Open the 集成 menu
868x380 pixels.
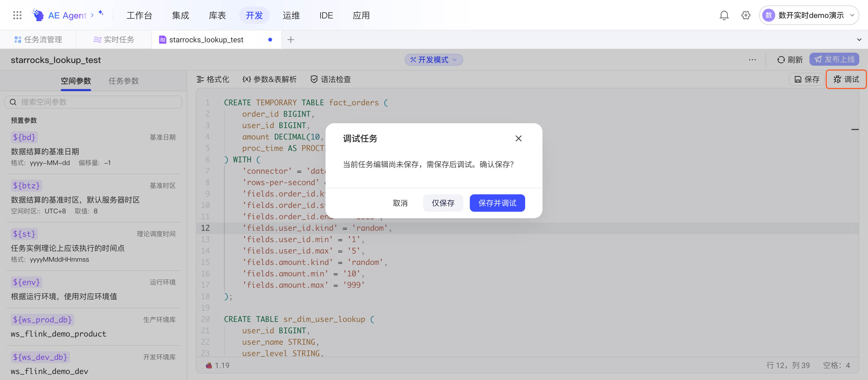(x=180, y=15)
